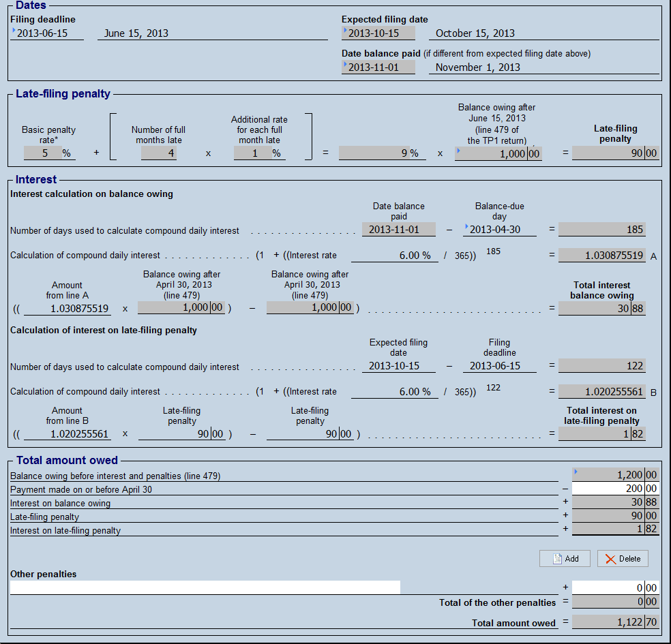This screenshot has height=644, width=671.
Task: Click the Late-filing penalty 90.00 result field
Action: pyautogui.click(x=615, y=153)
